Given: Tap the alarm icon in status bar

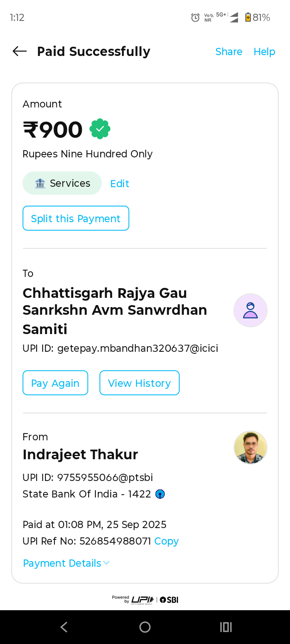Looking at the screenshot, I should [195, 17].
